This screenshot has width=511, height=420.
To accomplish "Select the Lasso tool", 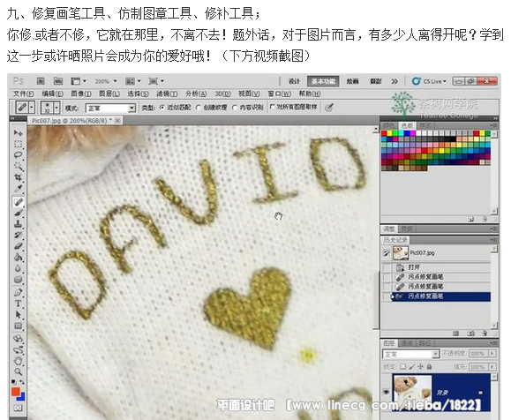I will tap(18, 155).
